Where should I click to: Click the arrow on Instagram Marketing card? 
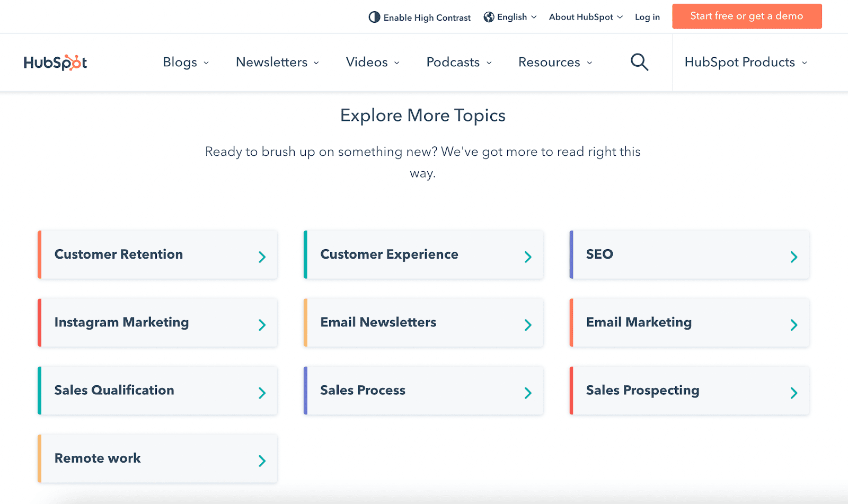pos(262,325)
